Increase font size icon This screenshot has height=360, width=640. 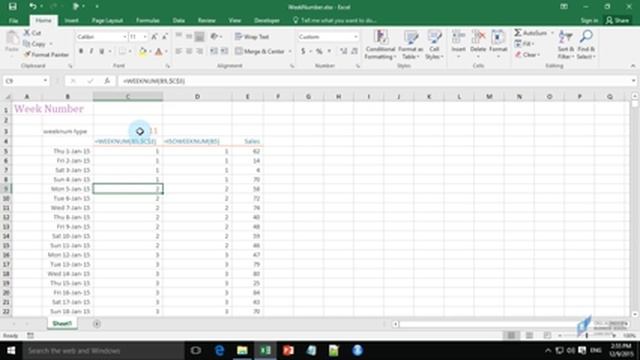click(154, 37)
